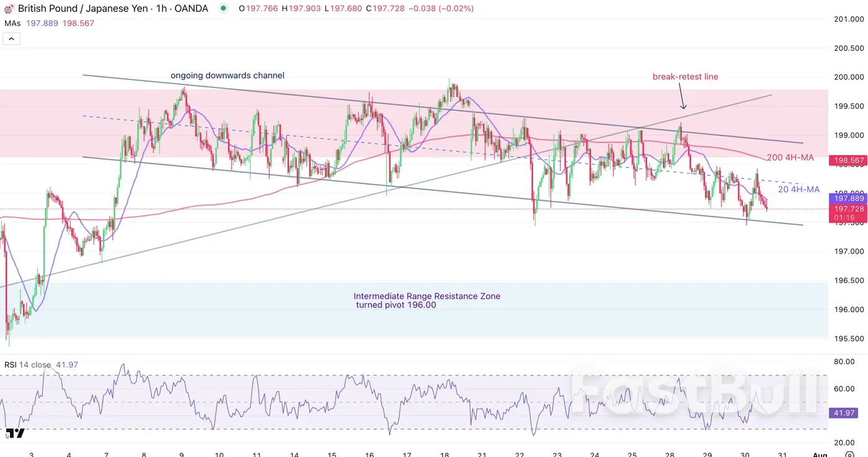Click the red 200 4H-MA value 198.567
The image size is (868, 457).
(847, 161)
